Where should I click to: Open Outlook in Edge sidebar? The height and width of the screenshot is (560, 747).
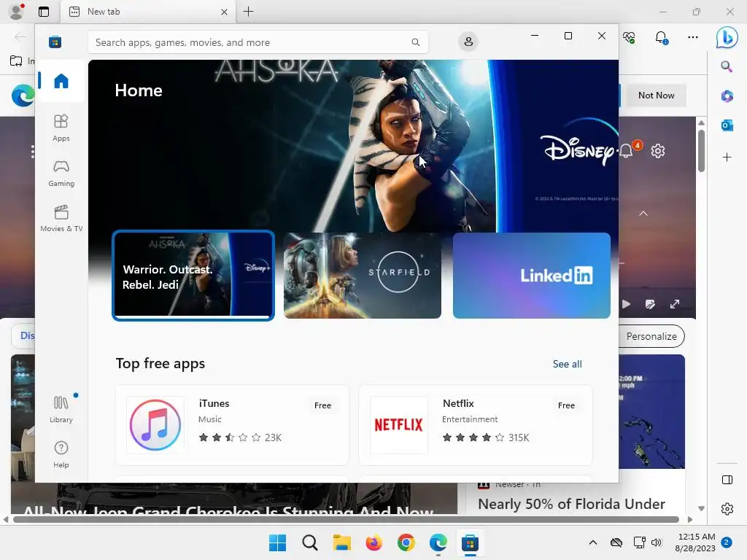coord(727,125)
